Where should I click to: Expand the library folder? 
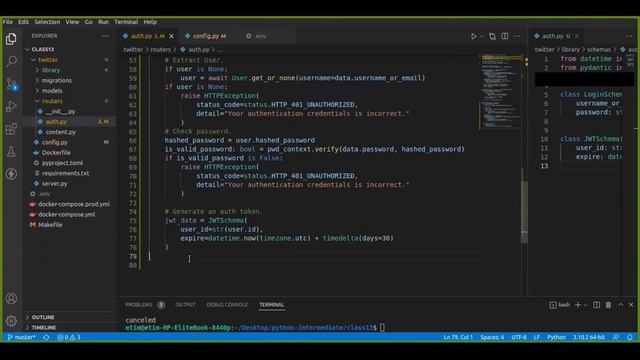69,70
